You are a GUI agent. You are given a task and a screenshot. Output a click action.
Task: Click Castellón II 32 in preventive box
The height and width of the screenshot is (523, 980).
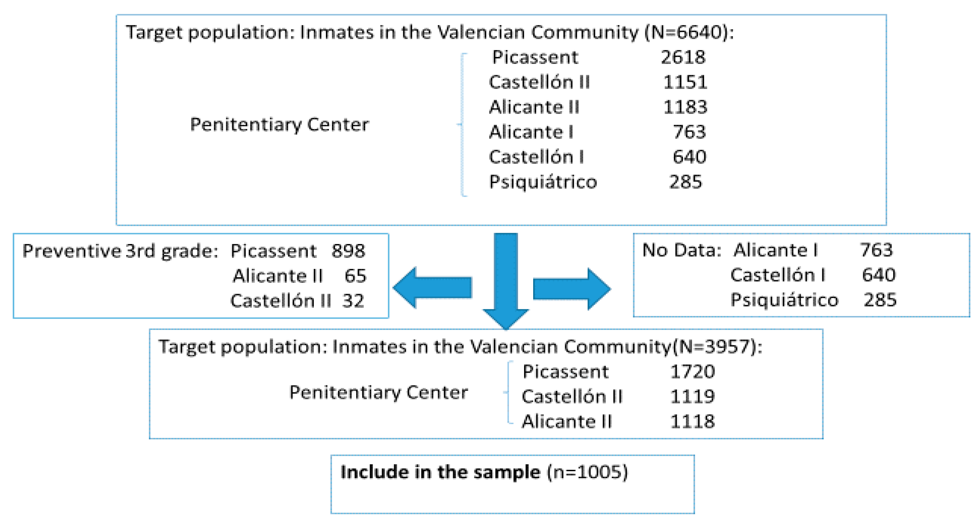coord(297,301)
